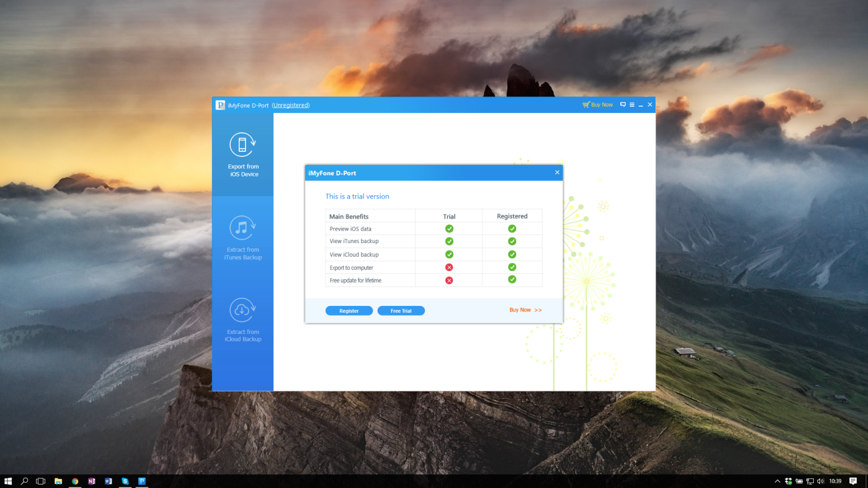Click the 'Free update for lifetime' row label
This screenshot has height=488, width=868.
point(355,281)
